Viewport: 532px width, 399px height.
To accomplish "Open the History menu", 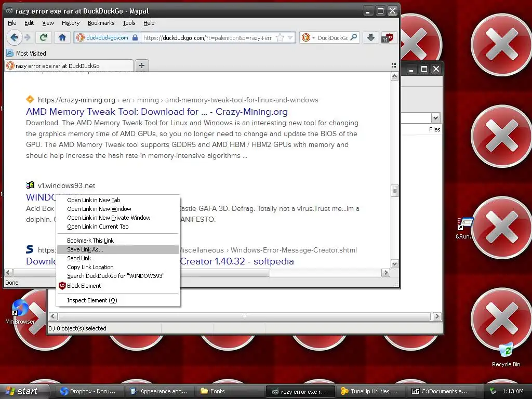I will pyautogui.click(x=71, y=23).
